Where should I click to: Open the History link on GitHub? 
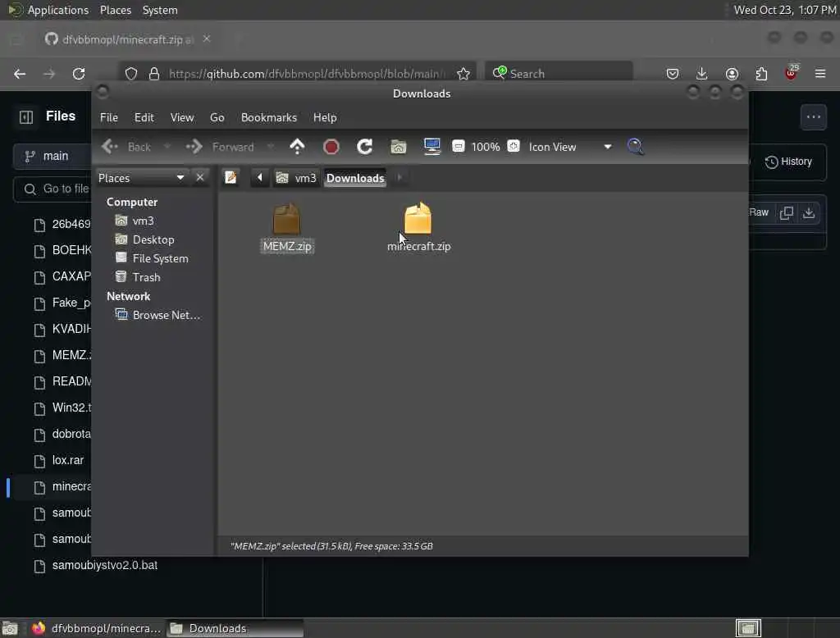pyautogui.click(x=788, y=162)
